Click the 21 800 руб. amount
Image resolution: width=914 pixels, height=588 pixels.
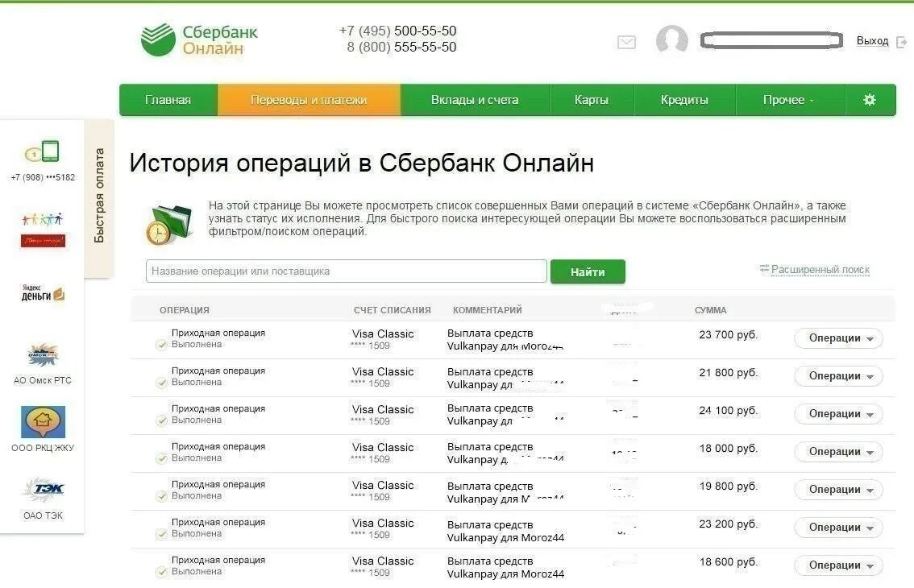728,373
